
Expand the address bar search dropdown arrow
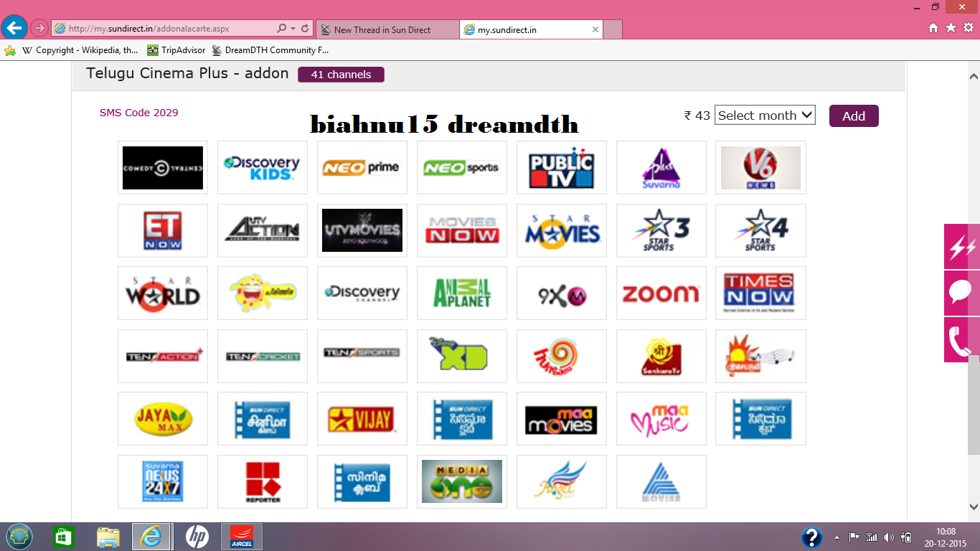(x=293, y=29)
